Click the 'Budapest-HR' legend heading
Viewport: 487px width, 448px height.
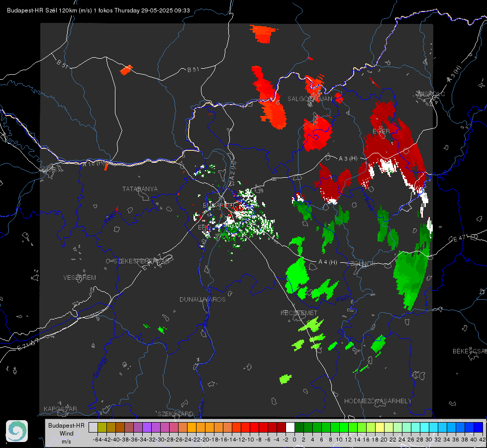(67, 425)
